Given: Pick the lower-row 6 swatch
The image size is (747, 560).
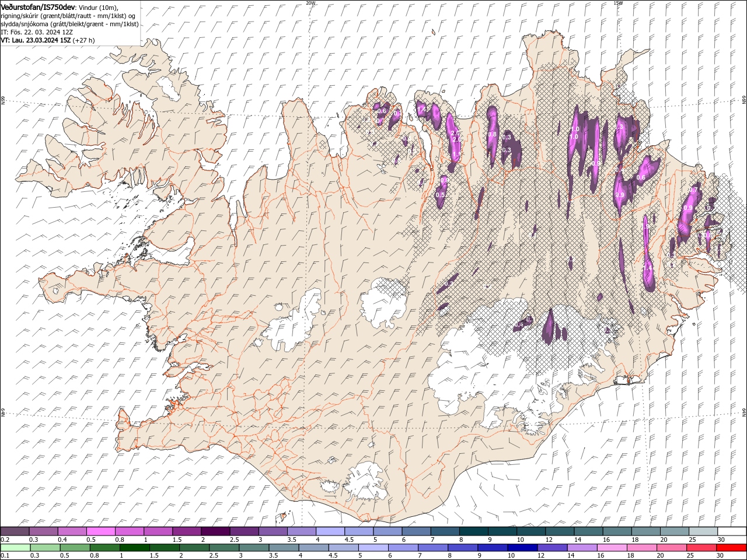Looking at the screenshot, I should tap(402, 548).
